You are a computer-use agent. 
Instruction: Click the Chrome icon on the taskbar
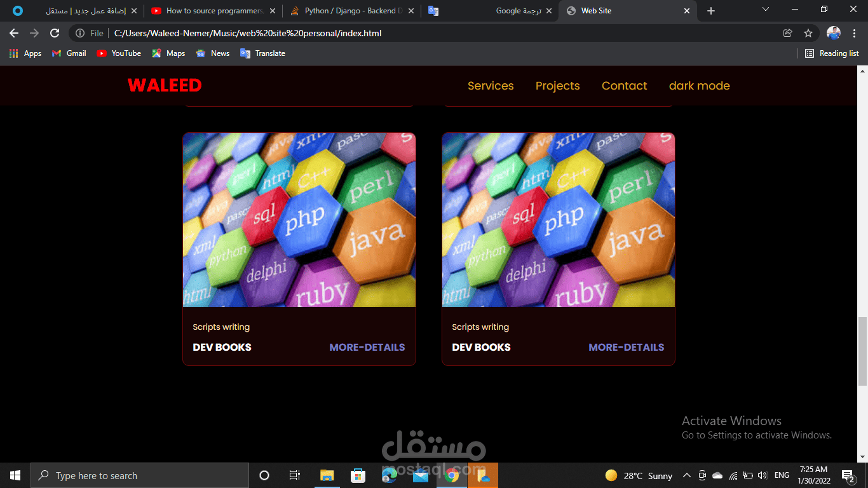point(452,475)
